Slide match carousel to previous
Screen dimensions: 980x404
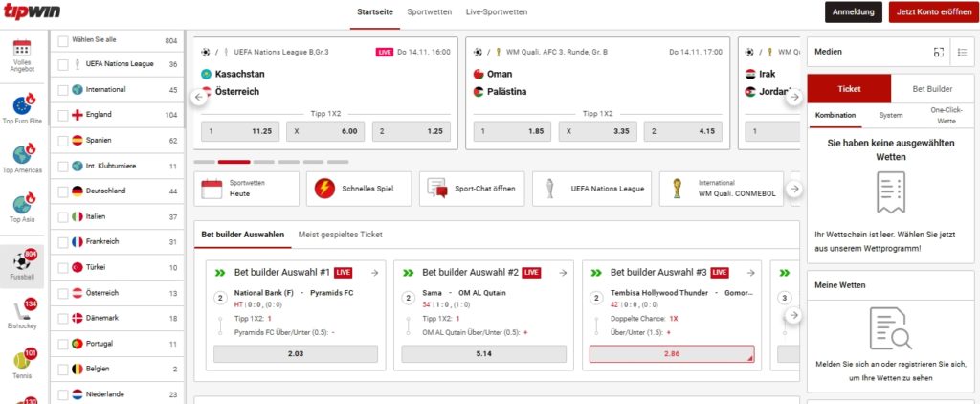[x=199, y=97]
